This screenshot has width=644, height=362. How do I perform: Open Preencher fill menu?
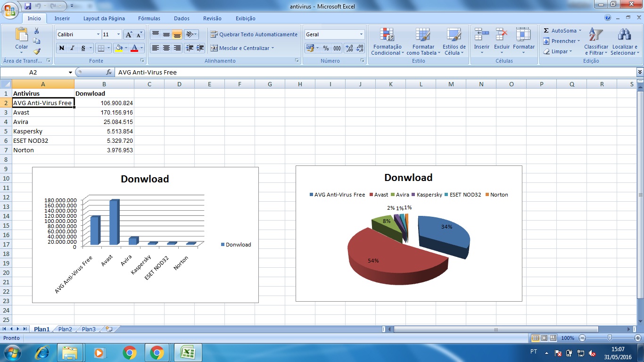561,41
